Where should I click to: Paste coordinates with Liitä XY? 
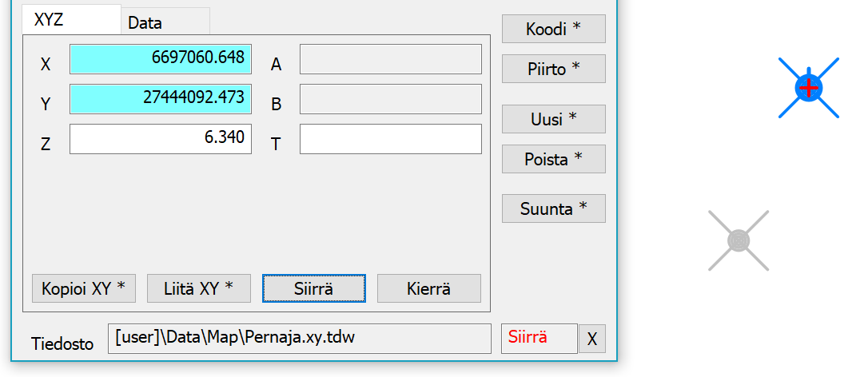199,288
